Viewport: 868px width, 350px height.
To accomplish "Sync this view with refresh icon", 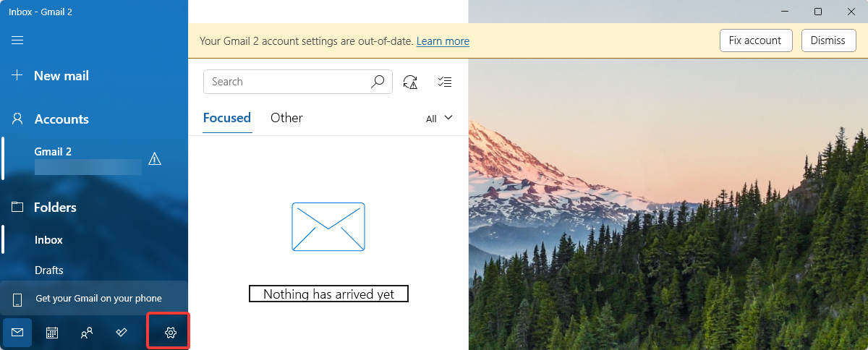I will tap(411, 82).
